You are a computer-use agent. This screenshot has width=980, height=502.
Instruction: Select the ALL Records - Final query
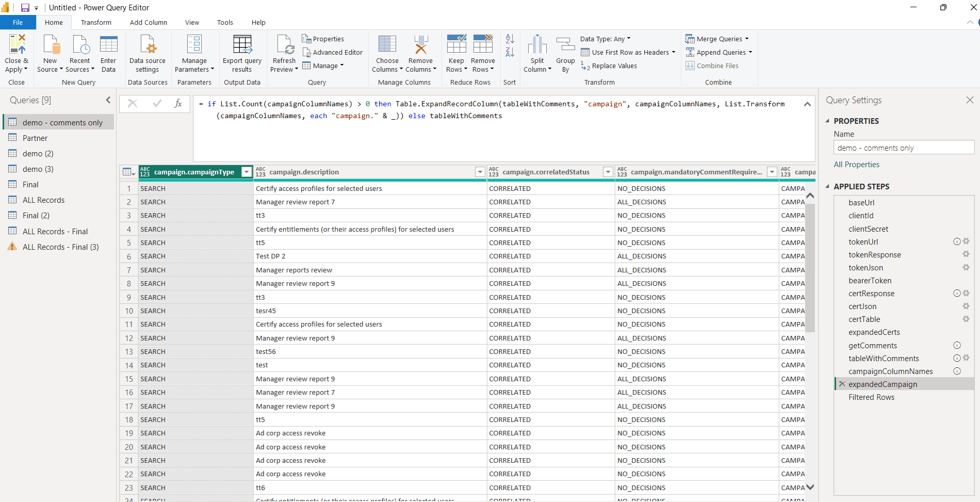(x=55, y=231)
